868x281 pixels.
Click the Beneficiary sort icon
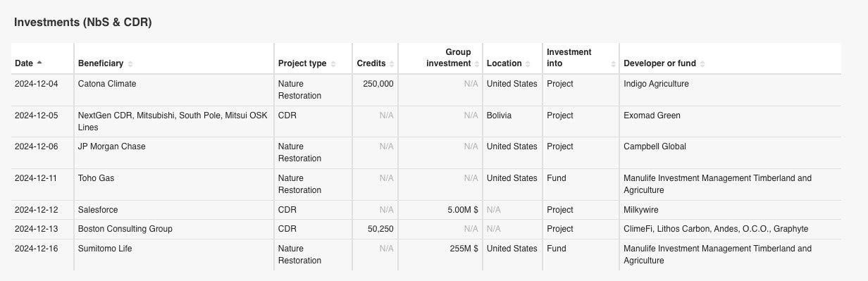(x=130, y=63)
